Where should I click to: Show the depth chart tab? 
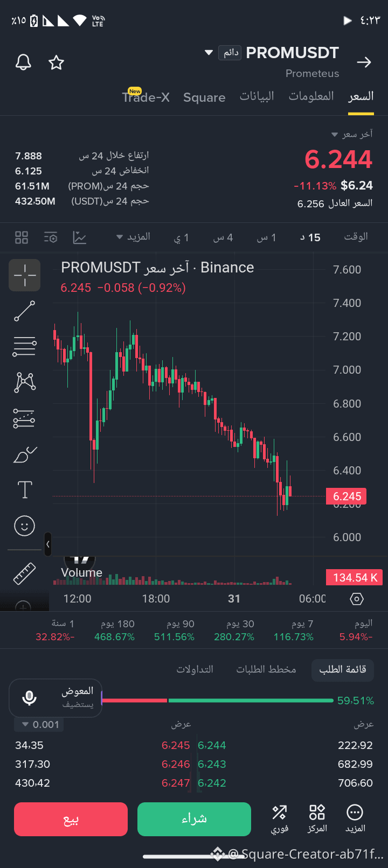pyautogui.click(x=266, y=669)
